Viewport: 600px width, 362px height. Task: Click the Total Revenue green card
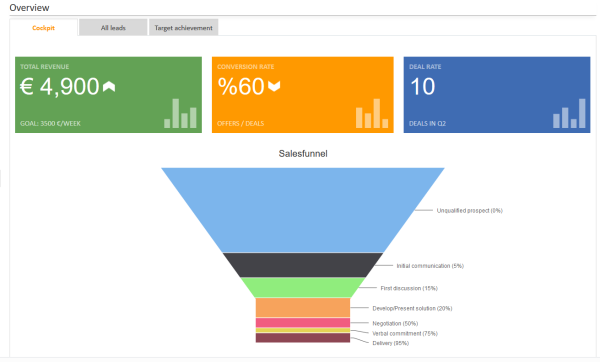pyautogui.click(x=108, y=95)
